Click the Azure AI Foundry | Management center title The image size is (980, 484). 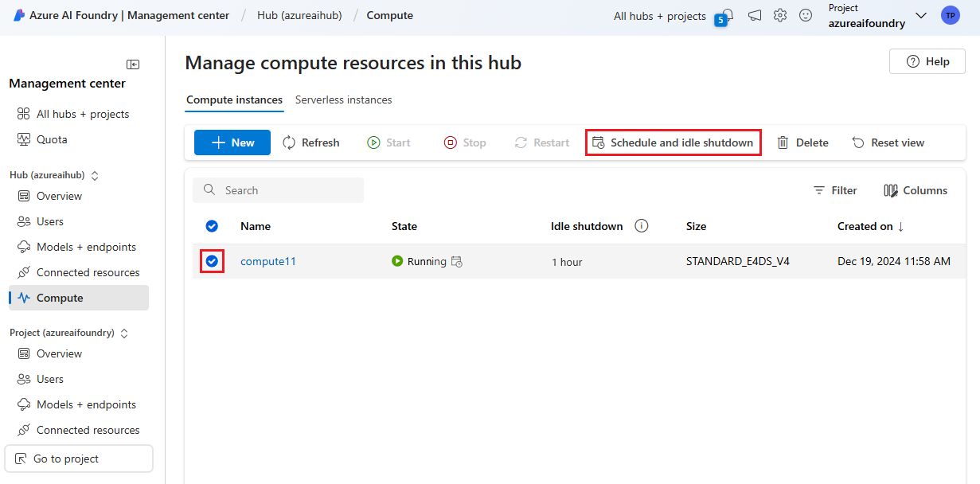coord(129,15)
